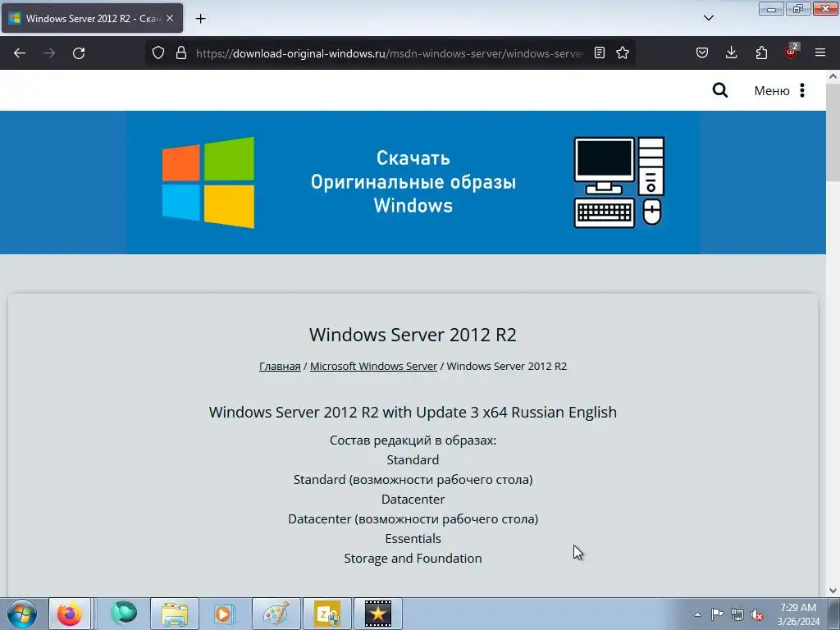Viewport: 840px width, 630px height.
Task: Open the media player taskbar icon
Action: (x=225, y=614)
